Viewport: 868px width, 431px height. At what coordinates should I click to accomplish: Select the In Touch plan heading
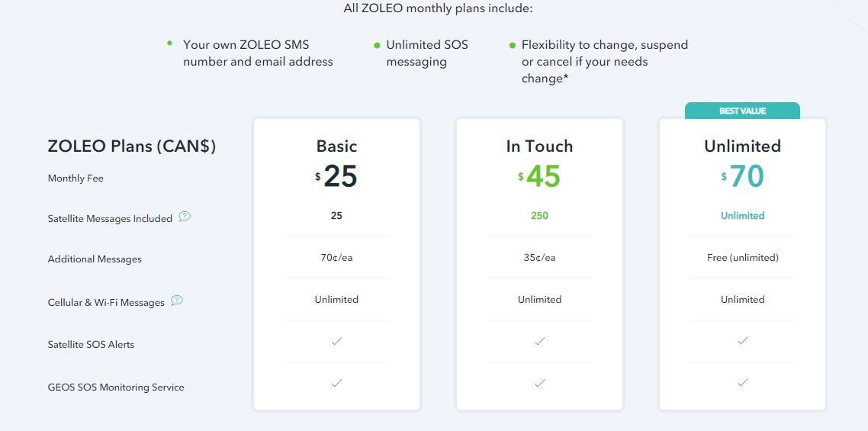[x=539, y=146]
